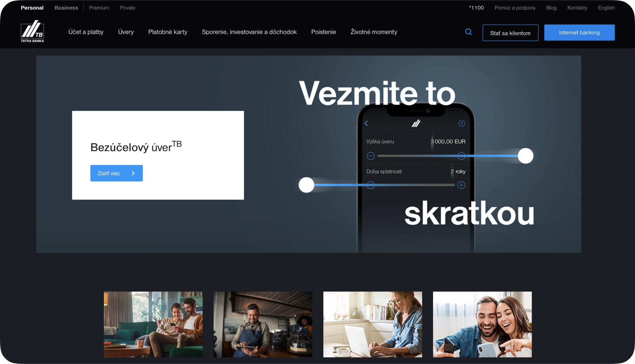Open the Tatra banka logo homepage
The height and width of the screenshot is (364, 635).
pos(32,31)
